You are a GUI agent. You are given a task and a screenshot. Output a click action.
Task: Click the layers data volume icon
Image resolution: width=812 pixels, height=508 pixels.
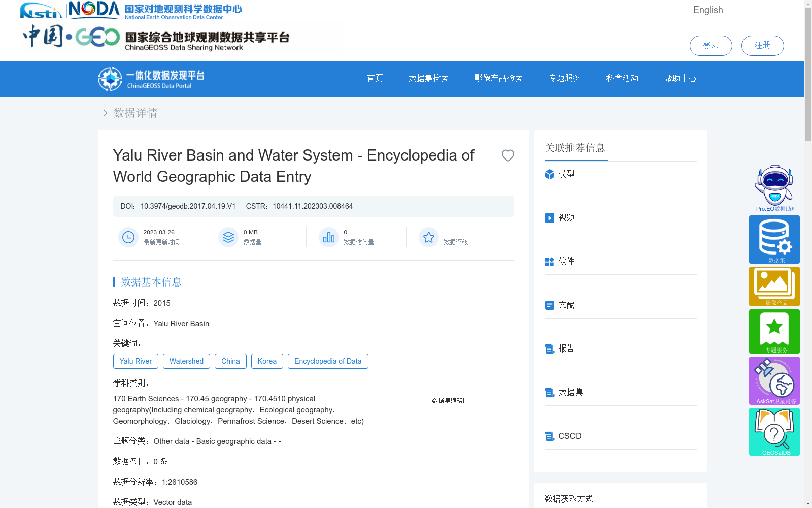click(228, 237)
